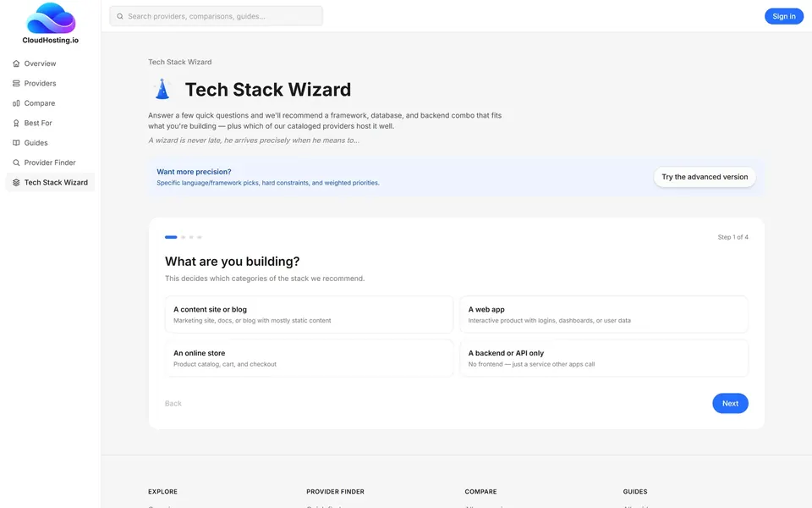Click the Sign in button
The height and width of the screenshot is (508, 812).
pos(783,16)
